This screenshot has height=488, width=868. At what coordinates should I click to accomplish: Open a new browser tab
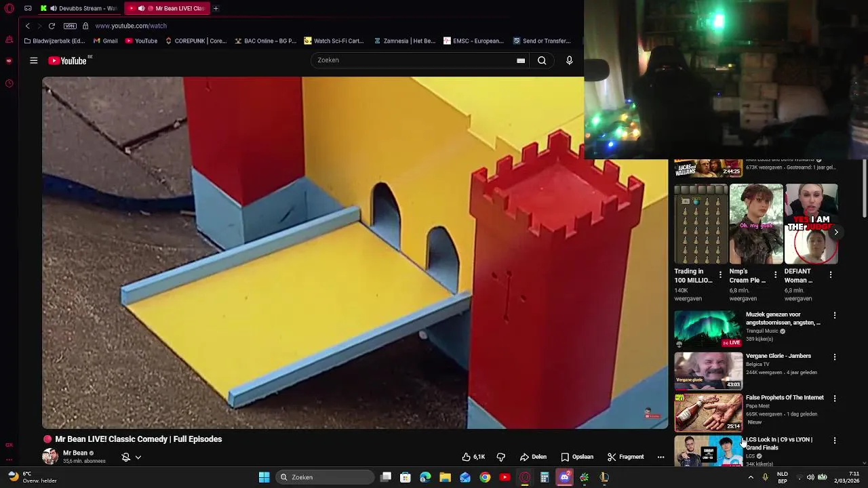[216, 8]
